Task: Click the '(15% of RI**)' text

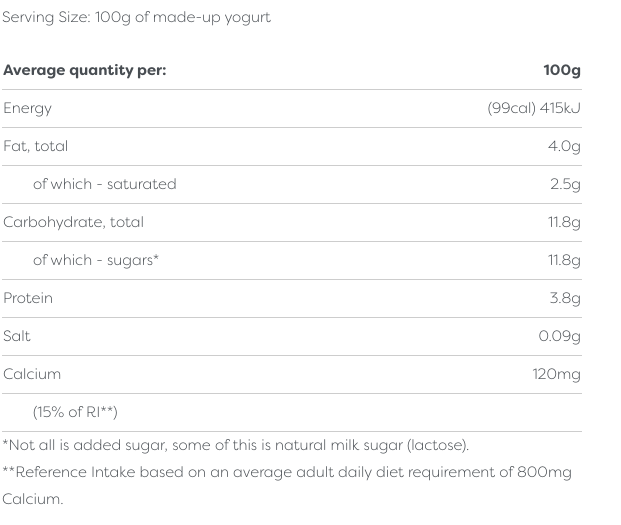Action: point(75,412)
